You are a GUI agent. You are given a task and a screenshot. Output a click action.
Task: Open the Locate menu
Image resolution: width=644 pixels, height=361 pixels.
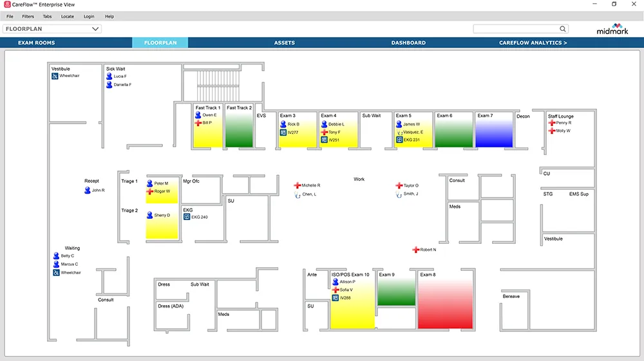(x=67, y=16)
